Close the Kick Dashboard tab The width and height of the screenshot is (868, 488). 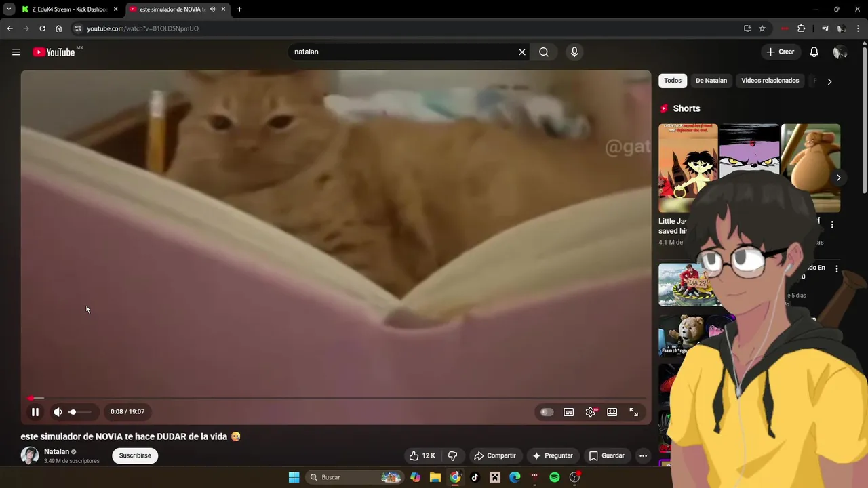click(x=115, y=9)
